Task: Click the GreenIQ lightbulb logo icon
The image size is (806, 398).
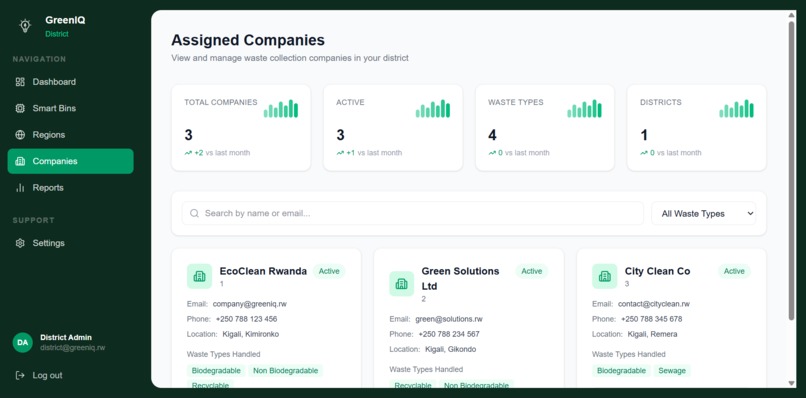Action: click(25, 26)
